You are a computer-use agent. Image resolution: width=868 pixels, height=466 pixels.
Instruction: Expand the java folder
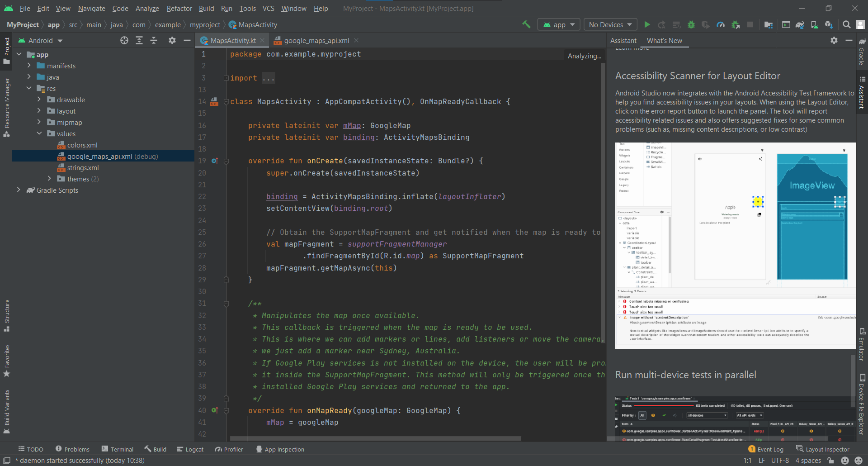(x=29, y=77)
